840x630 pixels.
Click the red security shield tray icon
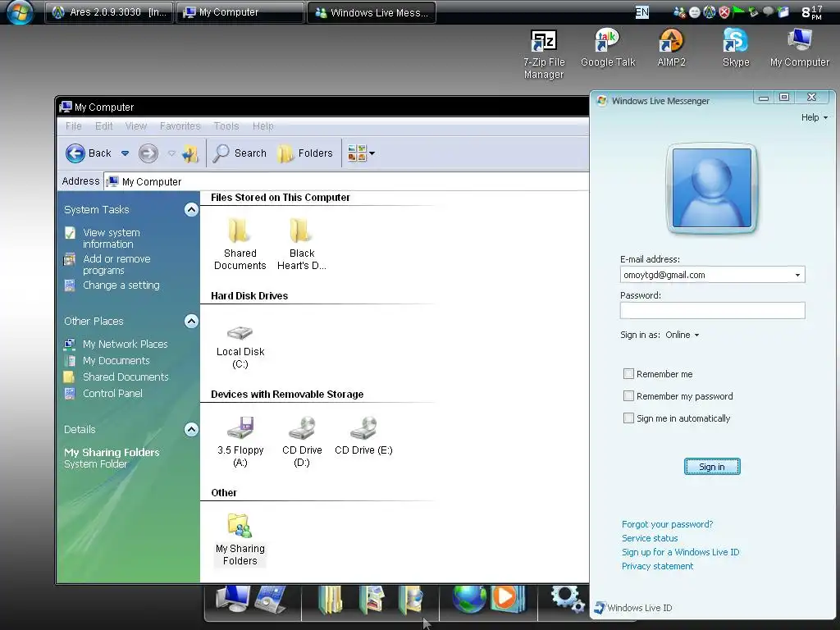(724, 12)
